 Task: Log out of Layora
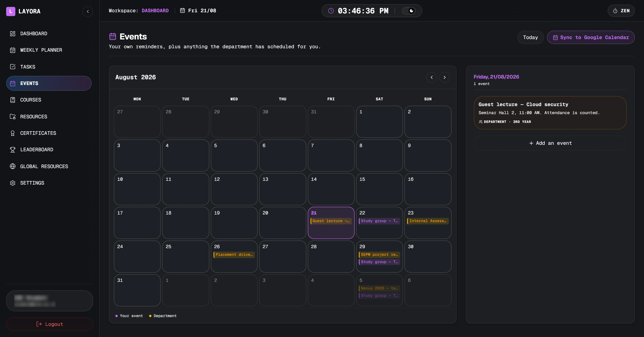49,324
